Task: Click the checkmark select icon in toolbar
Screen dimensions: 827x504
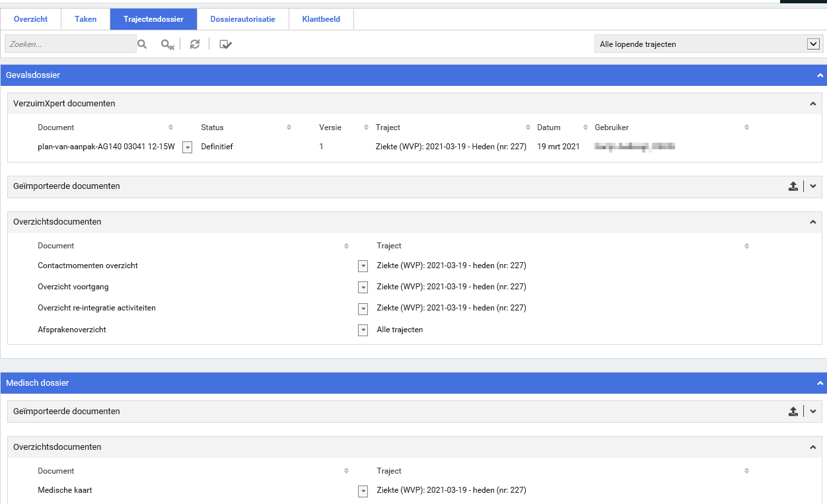Action: coord(225,44)
